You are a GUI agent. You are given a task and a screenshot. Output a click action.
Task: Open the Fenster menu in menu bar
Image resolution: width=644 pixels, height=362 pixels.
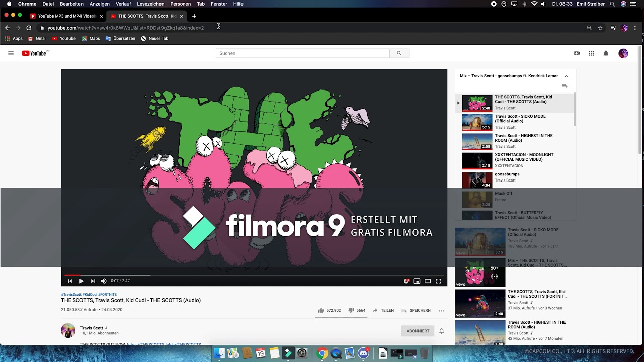click(x=219, y=4)
